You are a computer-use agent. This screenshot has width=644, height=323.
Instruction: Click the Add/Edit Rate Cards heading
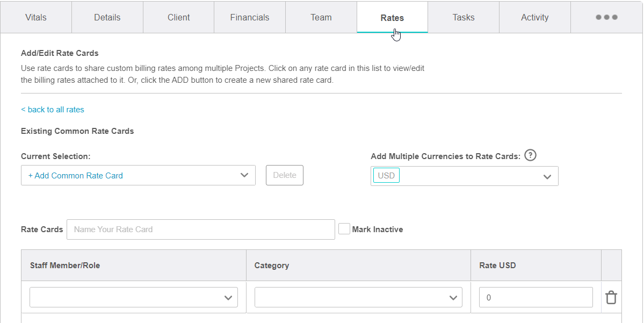coord(60,53)
